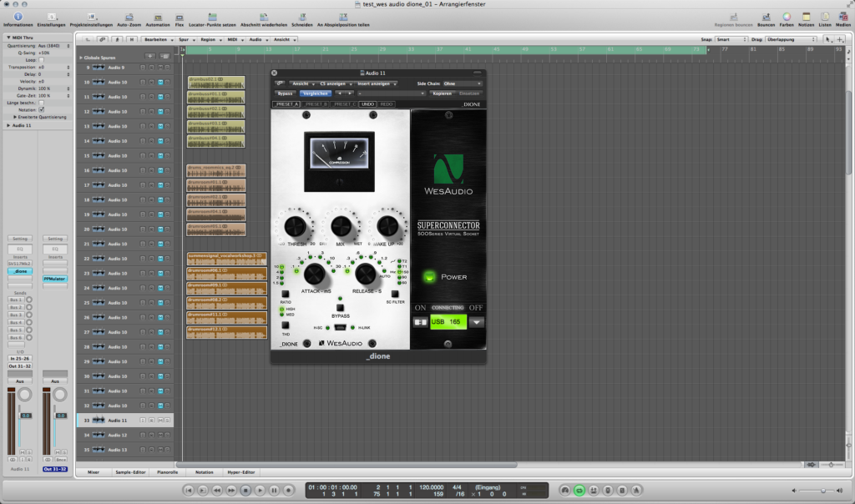Image resolution: width=855 pixels, height=504 pixels.
Task: Click Abschnitt wiederholen icon
Action: tap(263, 17)
